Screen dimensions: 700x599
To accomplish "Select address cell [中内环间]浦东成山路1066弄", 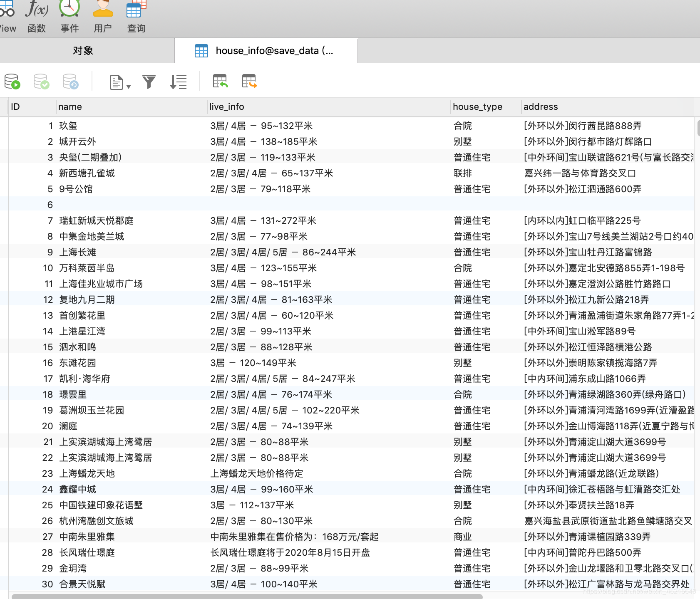I will 585,379.
